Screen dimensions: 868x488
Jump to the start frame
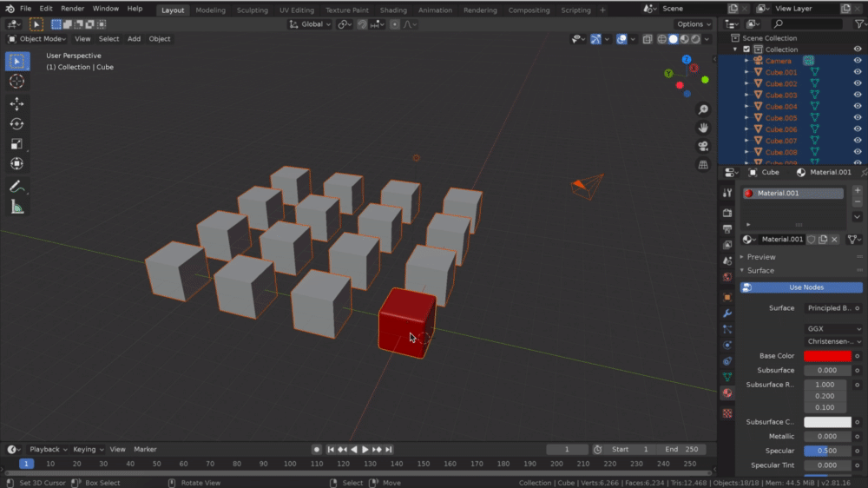[331, 450]
